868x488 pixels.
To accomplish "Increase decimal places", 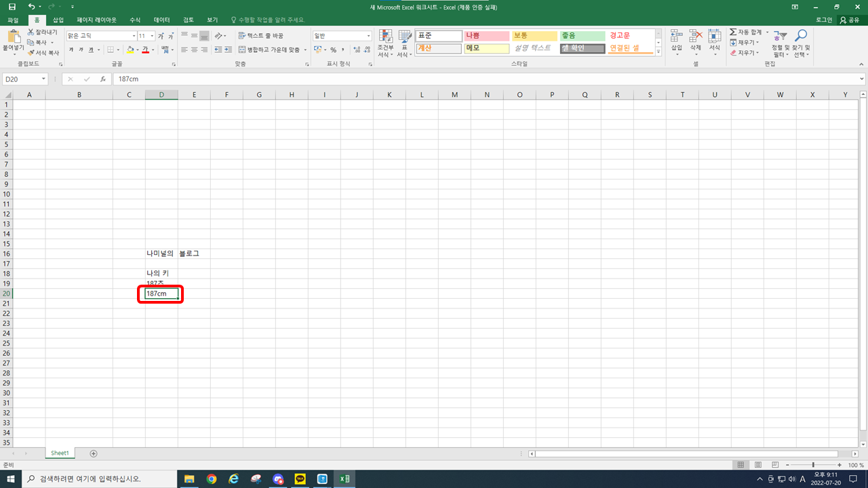I will tap(356, 49).
